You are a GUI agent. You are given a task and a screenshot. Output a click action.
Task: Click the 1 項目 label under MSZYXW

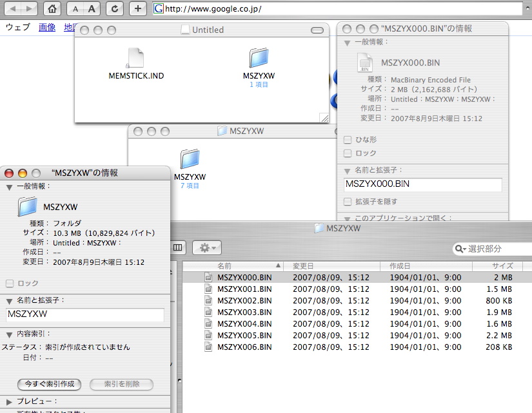click(x=259, y=84)
